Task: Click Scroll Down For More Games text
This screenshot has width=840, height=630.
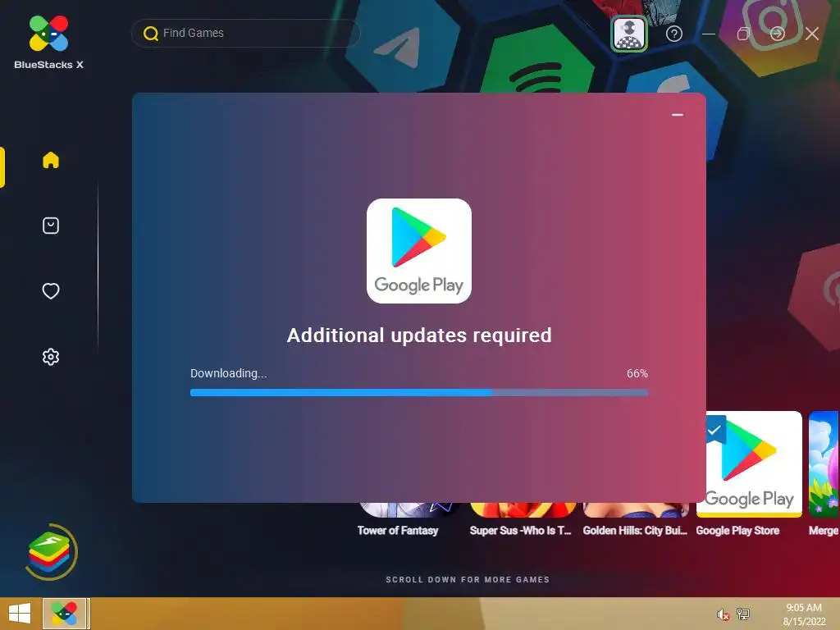Action: point(468,580)
